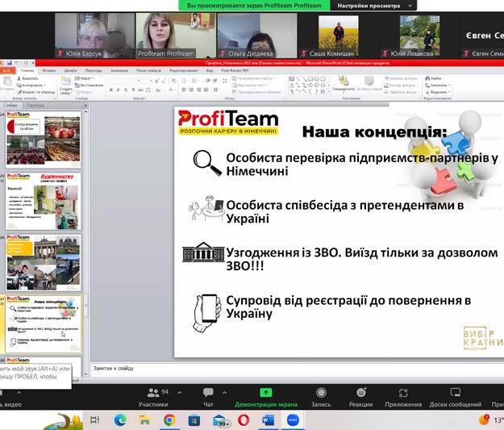The width and height of the screenshot is (504, 430).
Task: Switch to the Переходы ribbon tab
Action: coord(94,70)
